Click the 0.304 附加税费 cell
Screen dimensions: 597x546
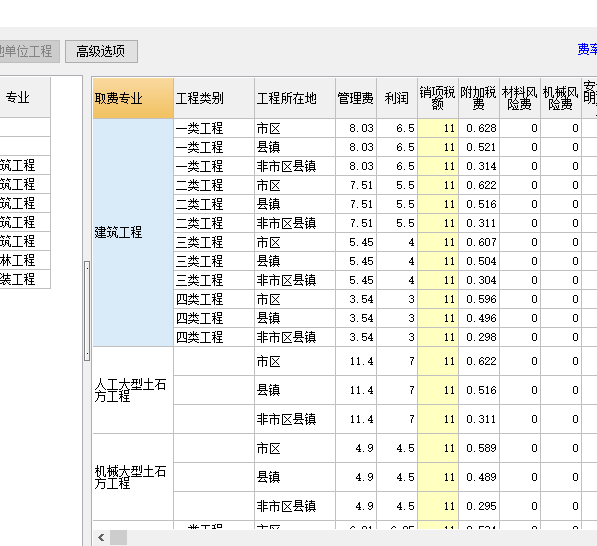479,280
